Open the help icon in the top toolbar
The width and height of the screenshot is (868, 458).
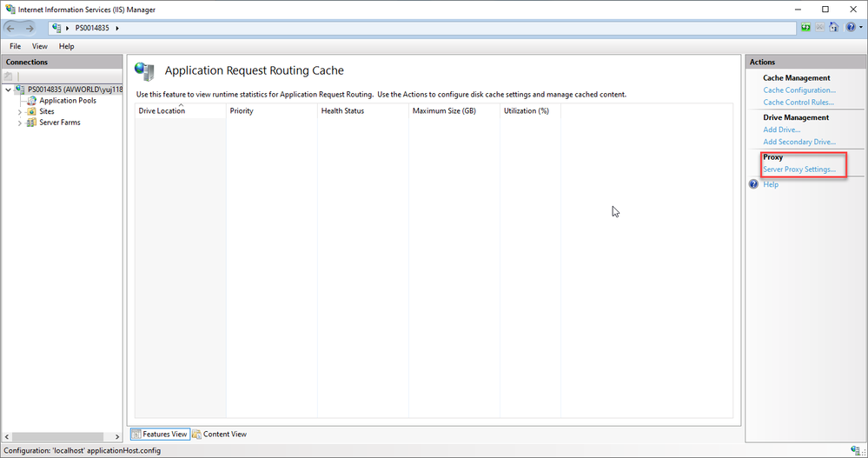(x=851, y=27)
